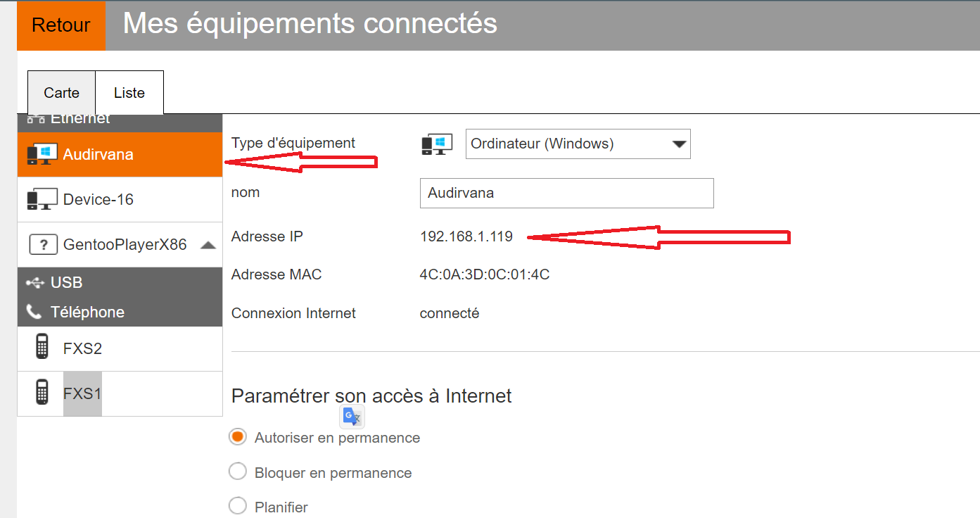Click the FXS1 phone icon
980x518 pixels.
click(42, 393)
